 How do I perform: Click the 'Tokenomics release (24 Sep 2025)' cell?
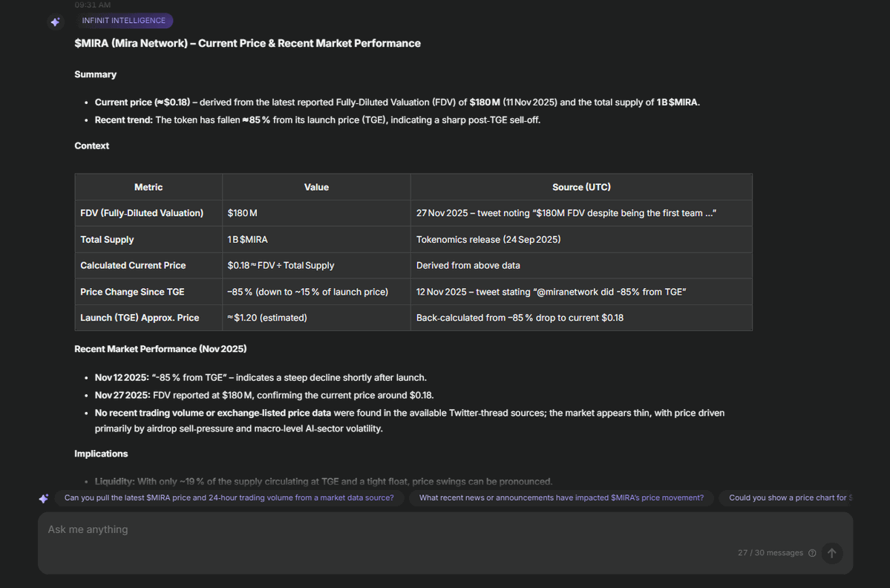pos(581,239)
